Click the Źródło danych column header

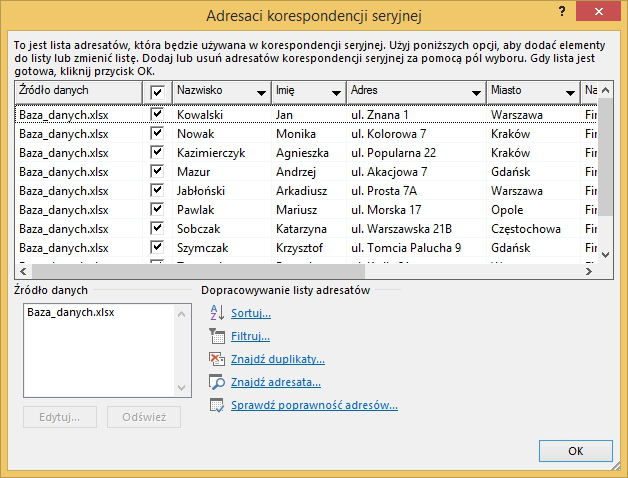[78, 92]
